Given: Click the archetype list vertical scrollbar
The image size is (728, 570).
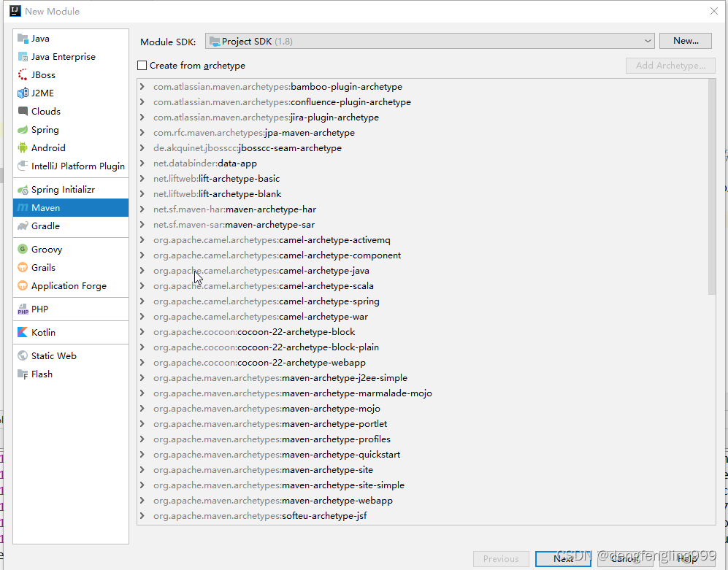Looking at the screenshot, I should click(712, 187).
